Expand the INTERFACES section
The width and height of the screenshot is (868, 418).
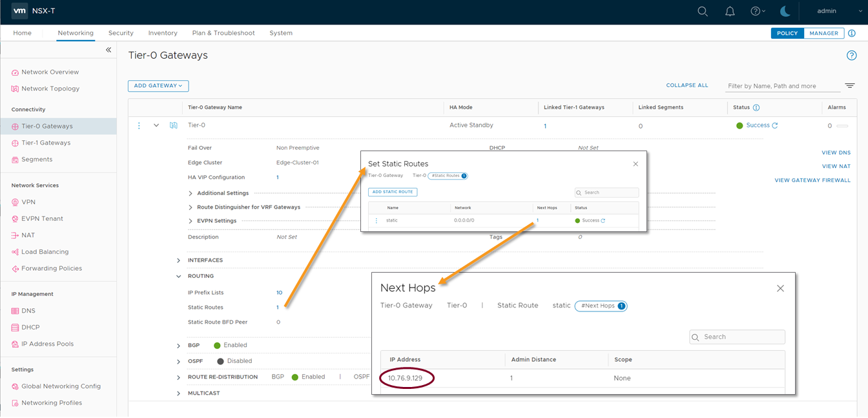click(x=179, y=260)
